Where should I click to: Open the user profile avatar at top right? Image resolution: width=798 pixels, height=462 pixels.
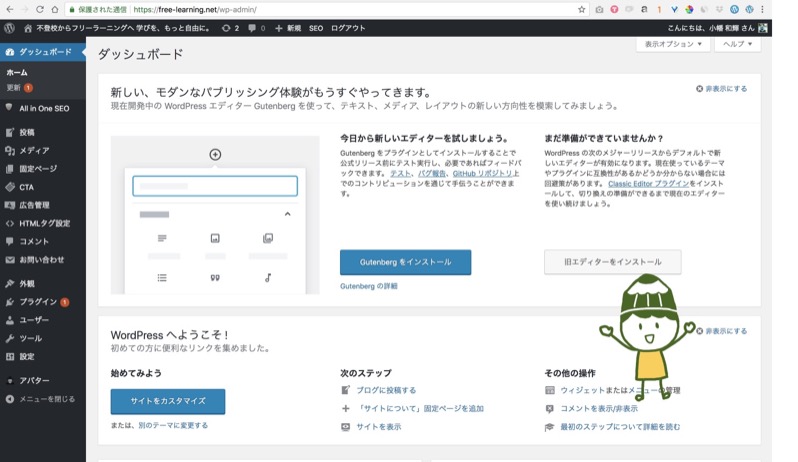[762, 28]
